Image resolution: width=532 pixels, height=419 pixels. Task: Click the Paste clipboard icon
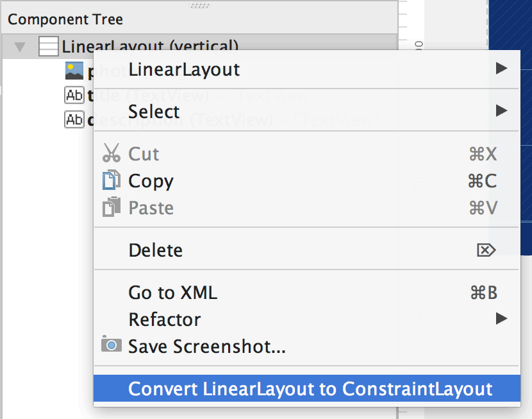point(112,208)
